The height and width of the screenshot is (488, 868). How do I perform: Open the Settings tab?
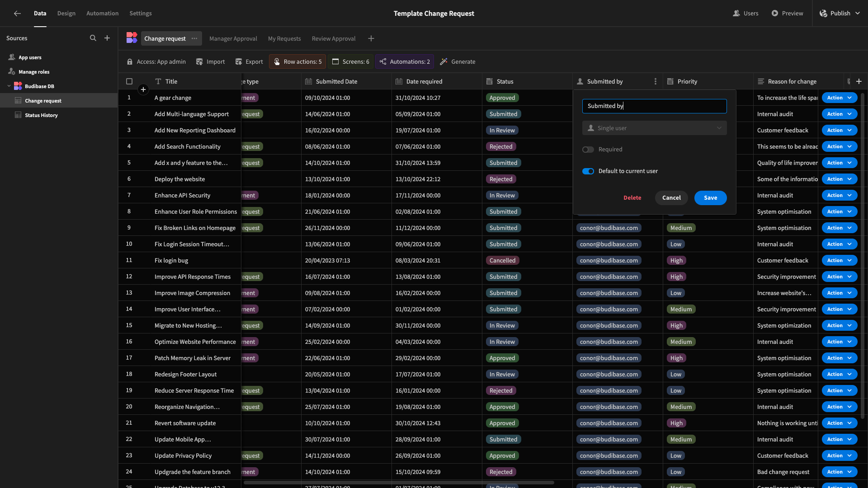[141, 14]
